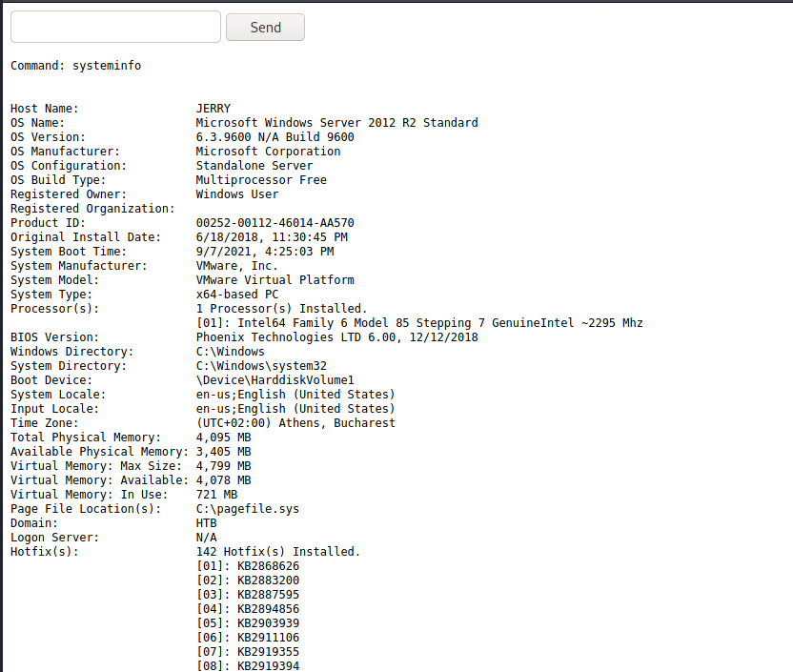Click the command input text field

point(115,27)
